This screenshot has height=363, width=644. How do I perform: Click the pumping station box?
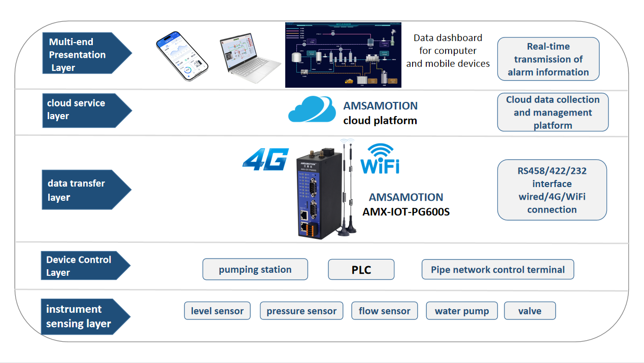(x=255, y=269)
